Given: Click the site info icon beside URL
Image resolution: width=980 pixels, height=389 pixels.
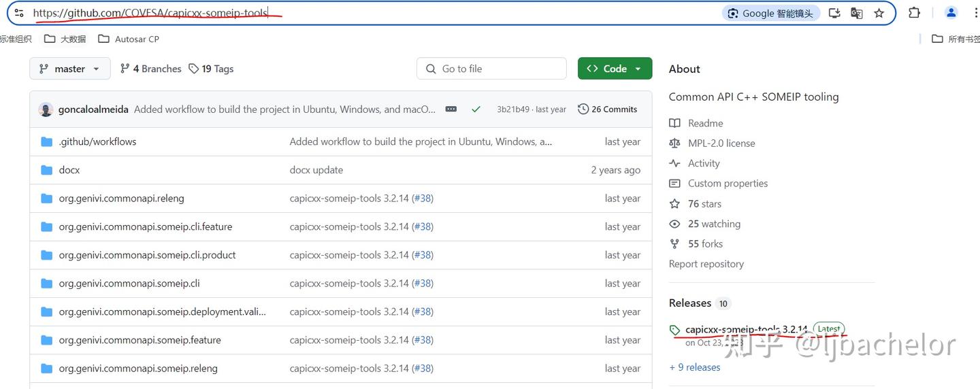Looking at the screenshot, I should click(18, 13).
